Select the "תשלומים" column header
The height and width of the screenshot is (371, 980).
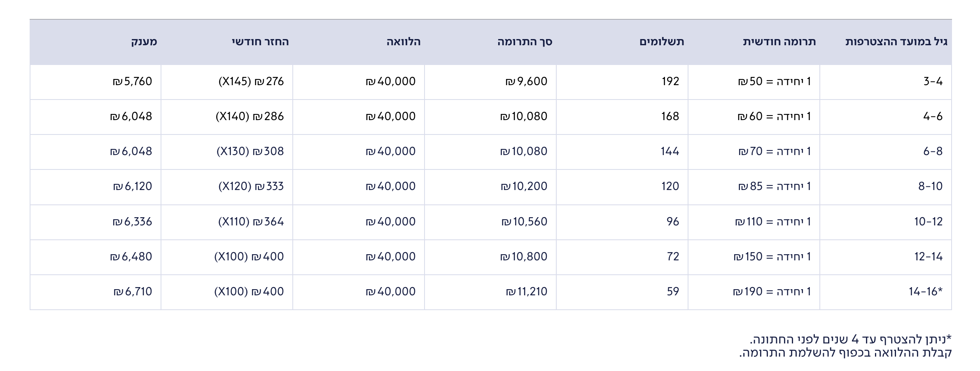(x=662, y=42)
